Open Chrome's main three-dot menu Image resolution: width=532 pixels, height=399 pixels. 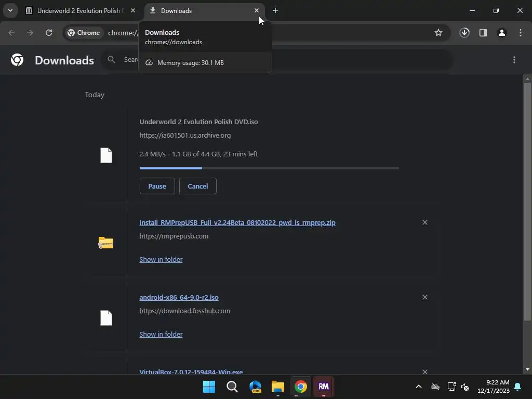[521, 33]
